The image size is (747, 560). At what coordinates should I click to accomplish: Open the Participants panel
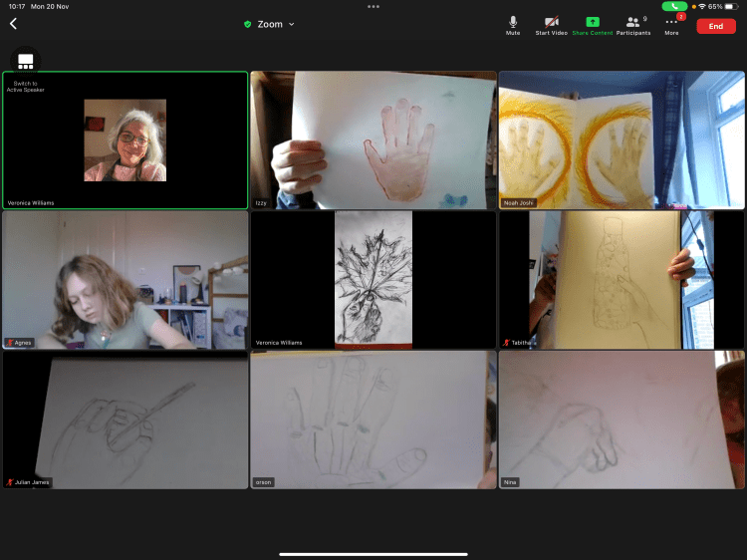click(x=632, y=24)
